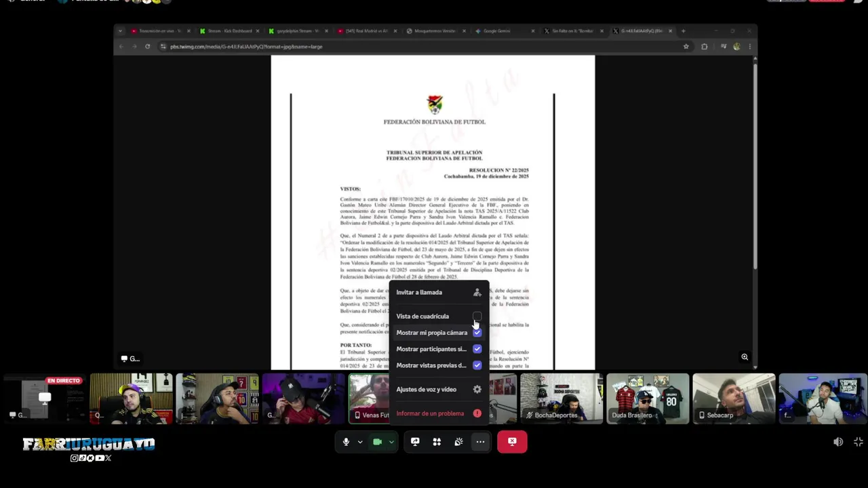Click the profile avatar in browser toolbar

point(736,47)
